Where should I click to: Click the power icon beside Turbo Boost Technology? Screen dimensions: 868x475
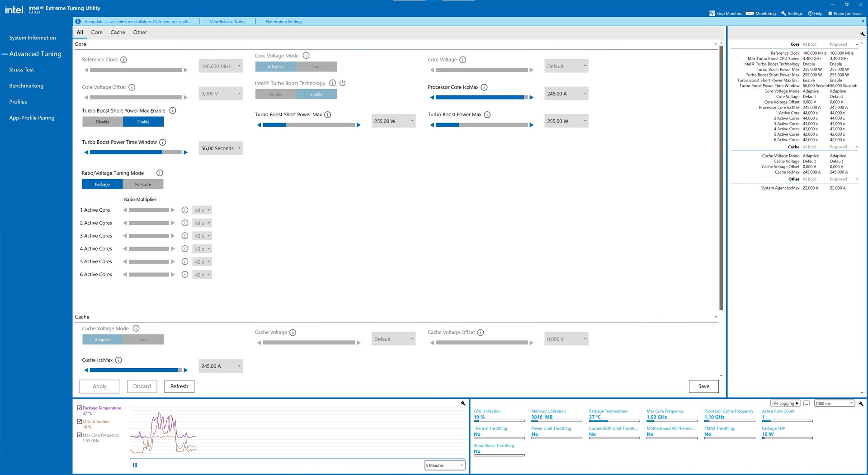click(x=342, y=83)
